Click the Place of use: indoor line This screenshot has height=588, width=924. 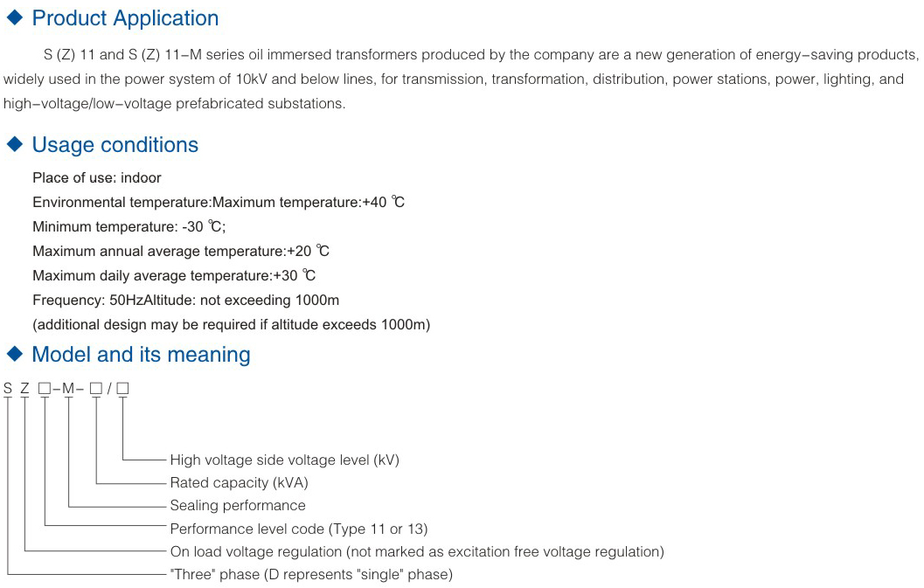97,178
